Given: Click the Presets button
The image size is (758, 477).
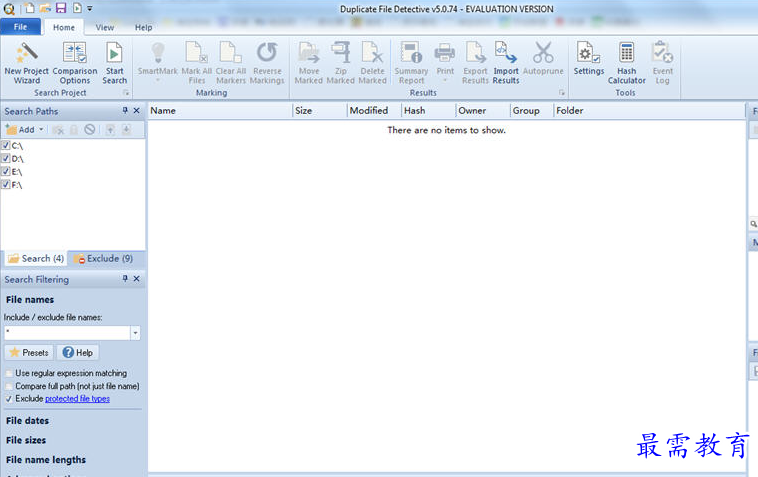Looking at the screenshot, I should pyautogui.click(x=29, y=352).
